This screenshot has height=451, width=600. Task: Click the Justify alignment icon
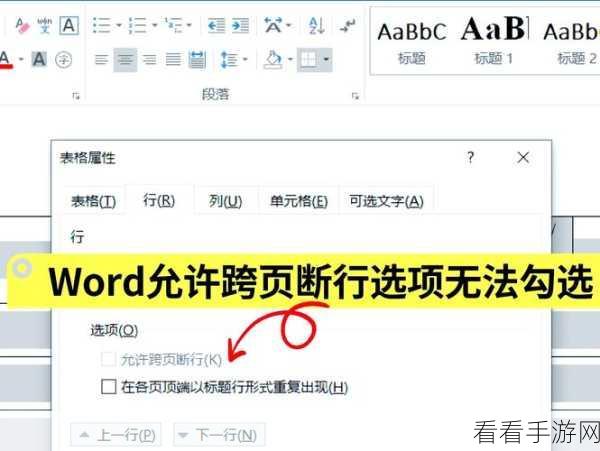point(173,59)
